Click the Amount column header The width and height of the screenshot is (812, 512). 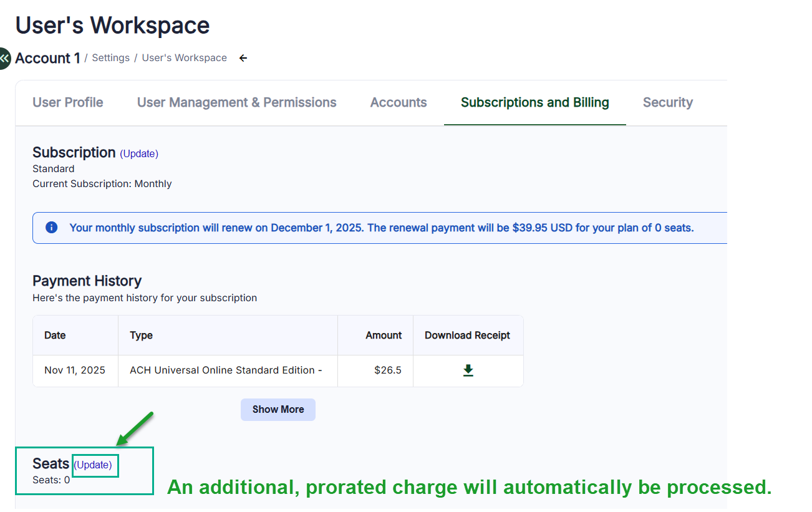(x=384, y=336)
